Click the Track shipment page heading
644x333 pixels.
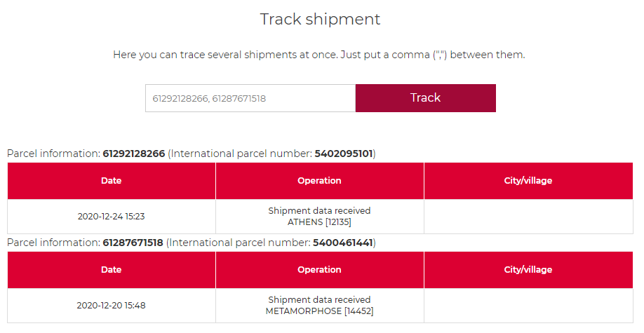click(321, 20)
